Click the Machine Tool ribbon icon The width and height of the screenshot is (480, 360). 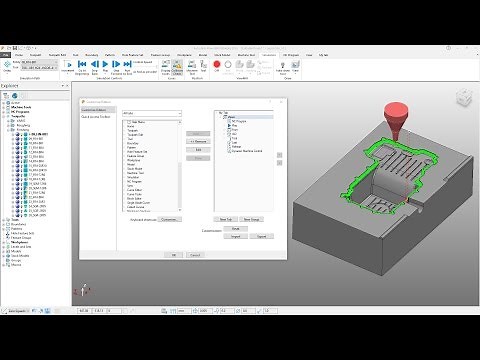tap(192, 67)
